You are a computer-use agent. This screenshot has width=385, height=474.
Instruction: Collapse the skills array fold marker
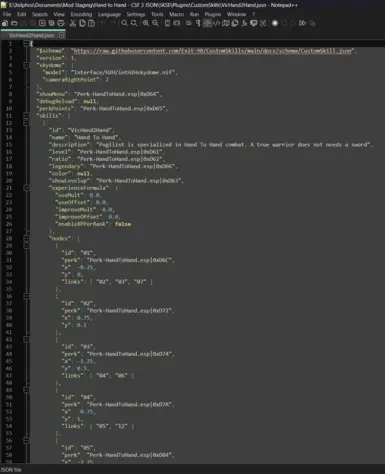tap(26, 116)
